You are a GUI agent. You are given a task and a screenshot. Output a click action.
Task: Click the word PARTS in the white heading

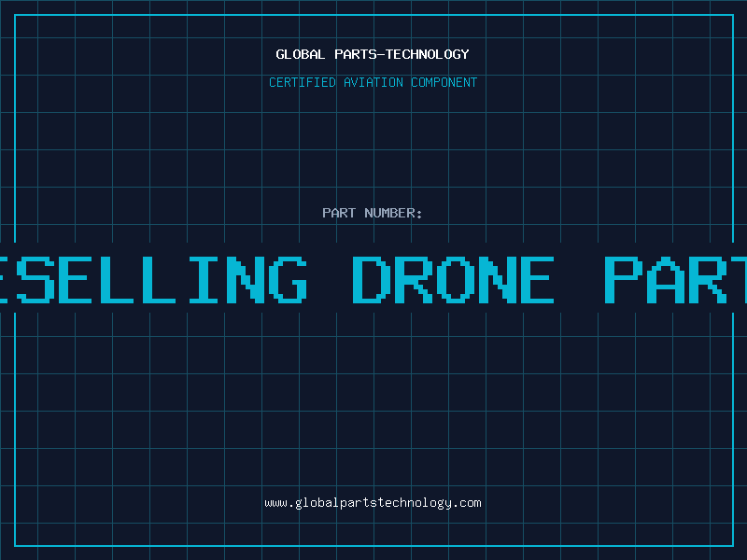coord(356,54)
